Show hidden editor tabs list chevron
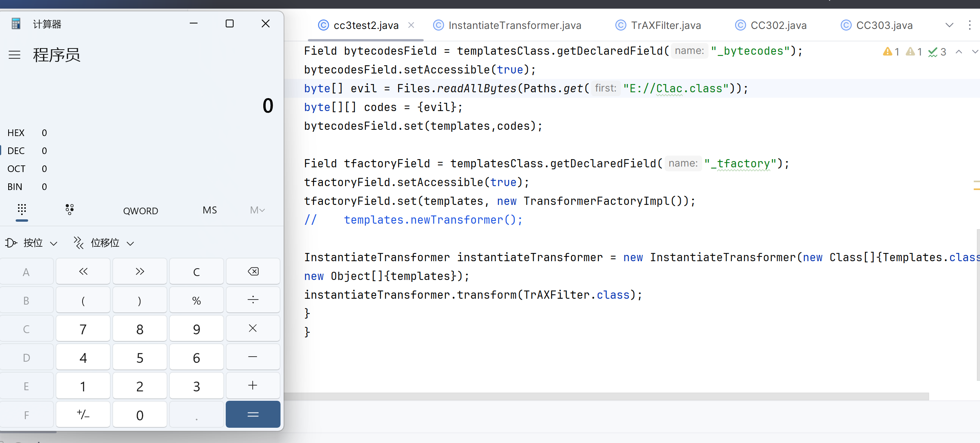The image size is (980, 443). (949, 25)
